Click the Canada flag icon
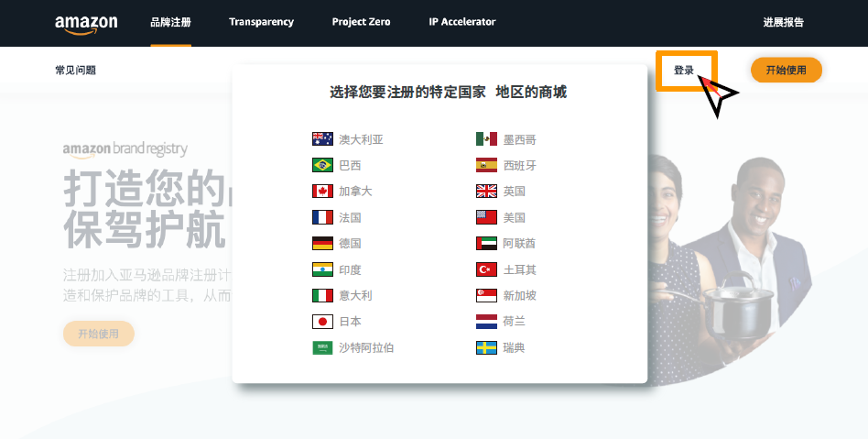The image size is (868, 439). 322,192
